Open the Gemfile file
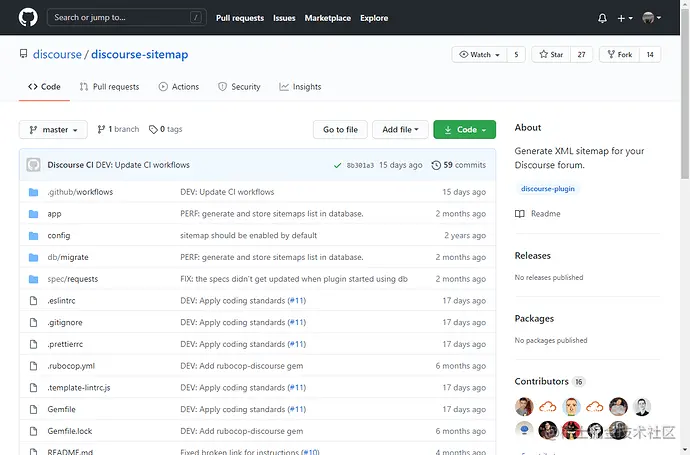Image resolution: width=690 pixels, height=455 pixels. (61, 409)
